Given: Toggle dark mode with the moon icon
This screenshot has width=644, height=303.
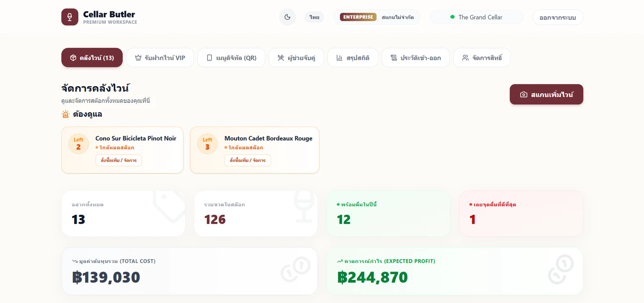Looking at the screenshot, I should 287,17.
